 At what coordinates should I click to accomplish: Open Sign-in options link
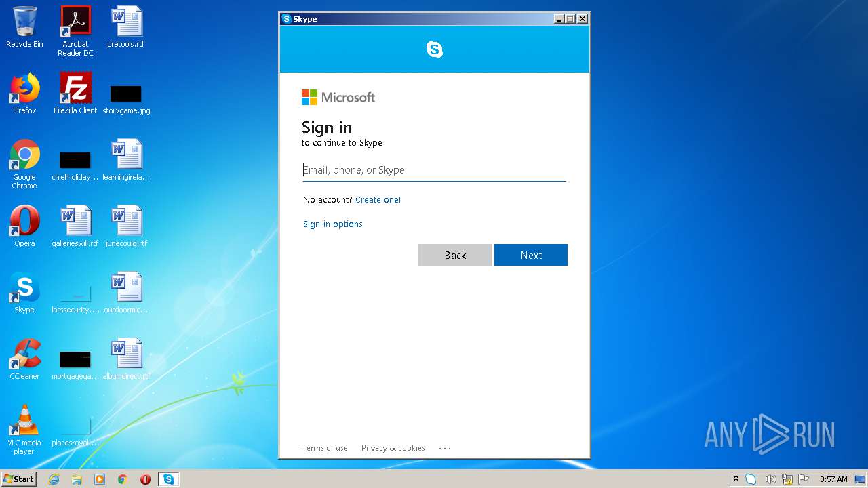(333, 224)
